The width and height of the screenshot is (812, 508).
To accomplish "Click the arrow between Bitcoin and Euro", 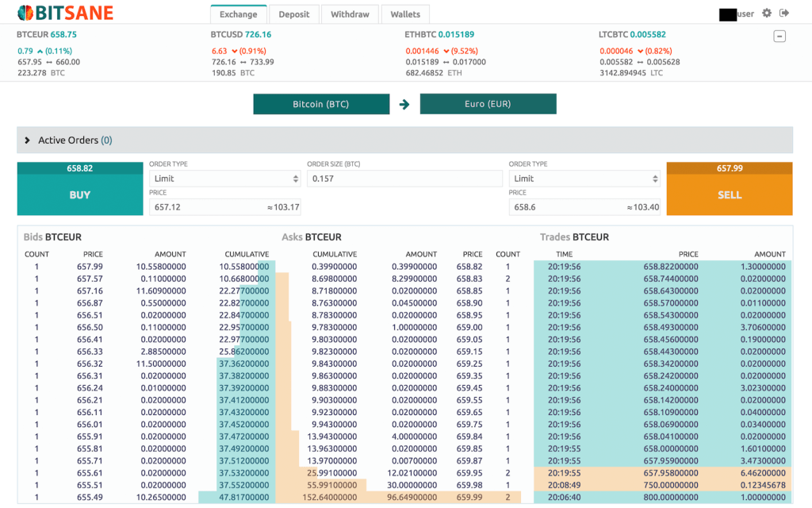I will [x=404, y=105].
